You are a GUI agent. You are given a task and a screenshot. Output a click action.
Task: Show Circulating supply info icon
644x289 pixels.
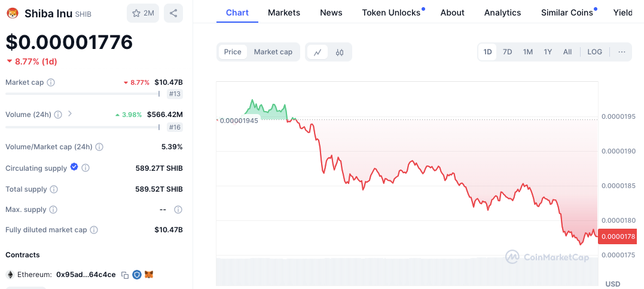click(x=86, y=168)
